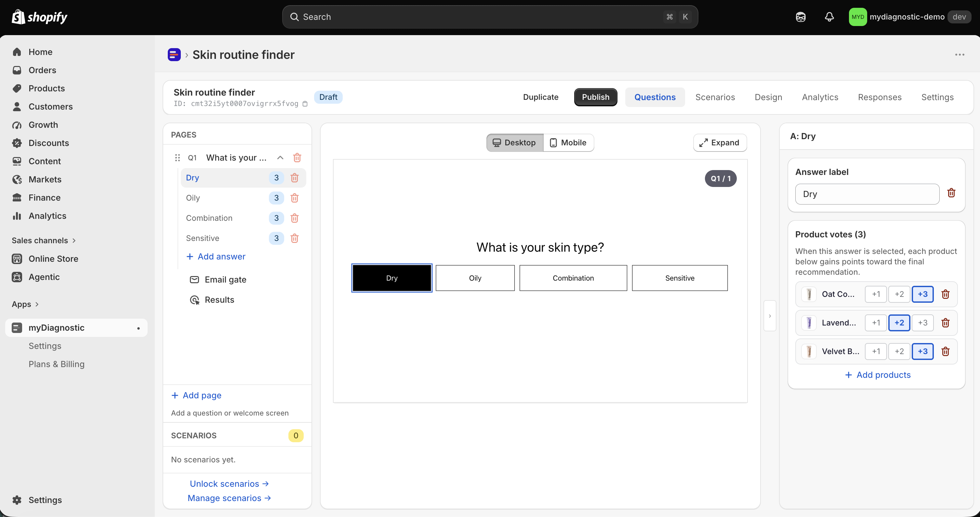Open the Sidekick assistant icon

[801, 17]
